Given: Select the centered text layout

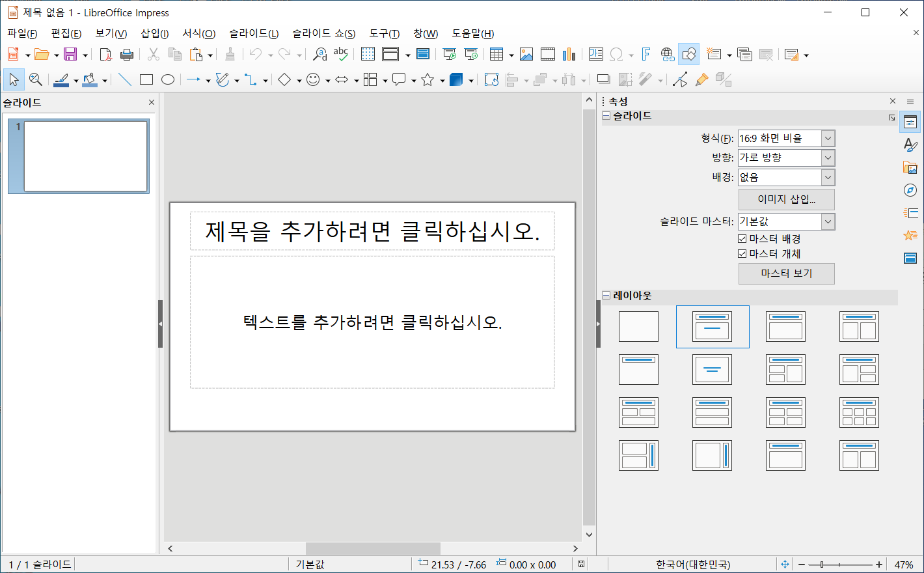Looking at the screenshot, I should pos(712,370).
